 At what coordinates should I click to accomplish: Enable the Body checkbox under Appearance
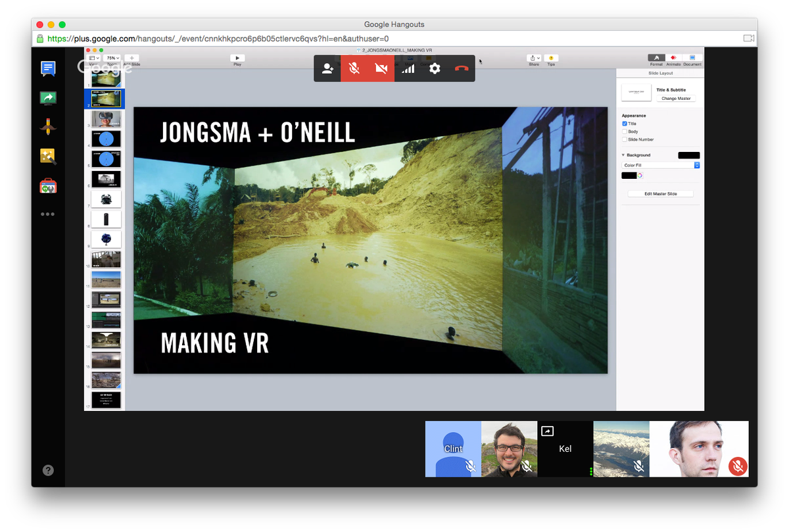[625, 132]
